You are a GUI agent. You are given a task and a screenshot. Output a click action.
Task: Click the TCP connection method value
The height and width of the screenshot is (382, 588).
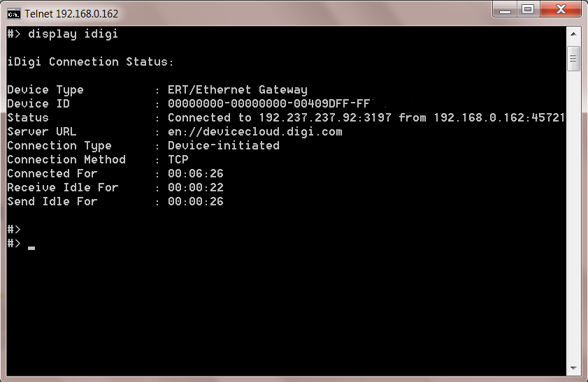(178, 160)
